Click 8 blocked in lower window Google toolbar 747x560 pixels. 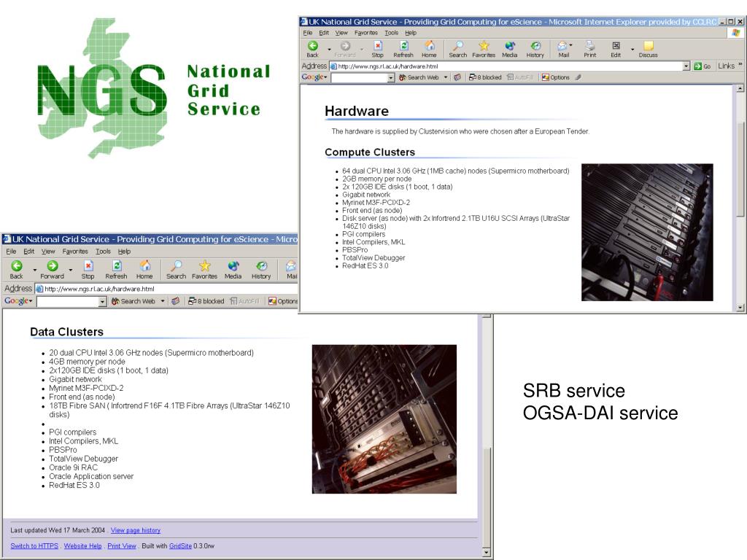[x=206, y=301]
